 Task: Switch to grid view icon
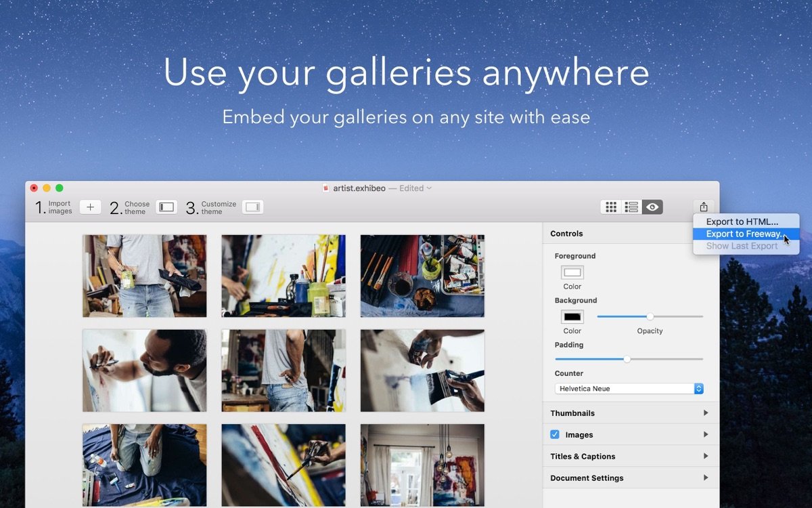point(611,207)
